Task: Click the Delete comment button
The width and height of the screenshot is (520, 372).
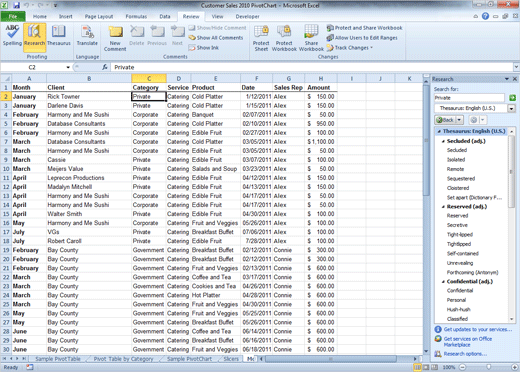Action: 137,35
